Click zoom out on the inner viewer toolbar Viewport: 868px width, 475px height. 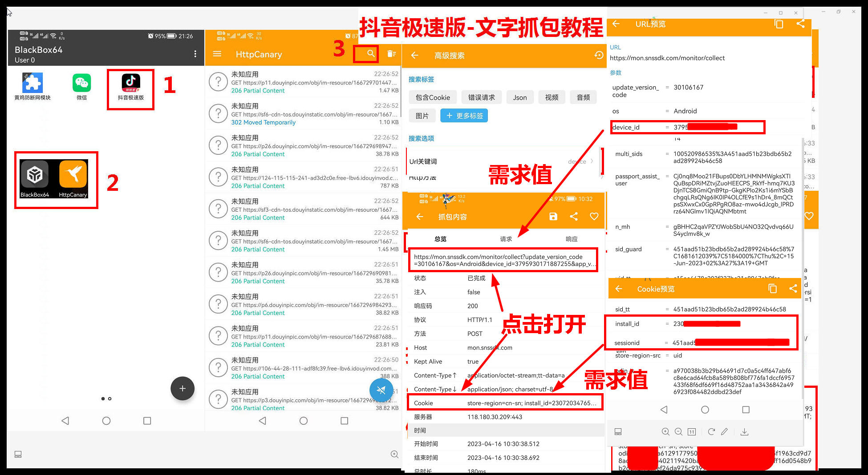tap(678, 431)
